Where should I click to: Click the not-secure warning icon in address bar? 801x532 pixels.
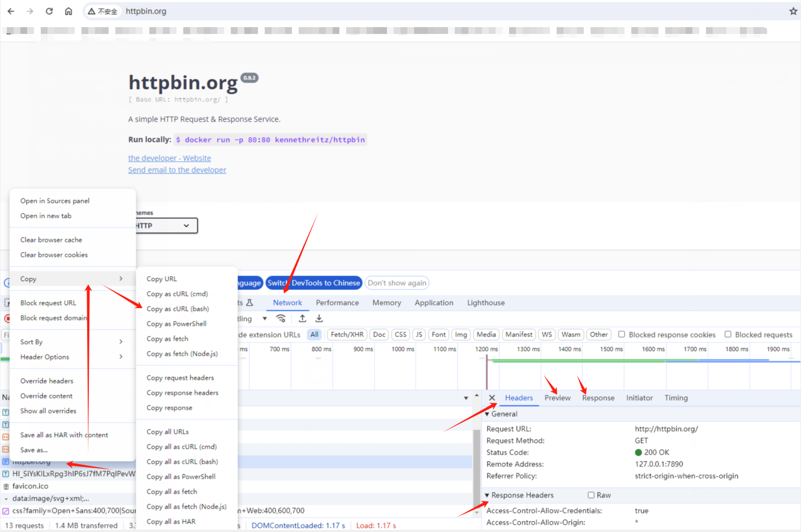pos(91,11)
